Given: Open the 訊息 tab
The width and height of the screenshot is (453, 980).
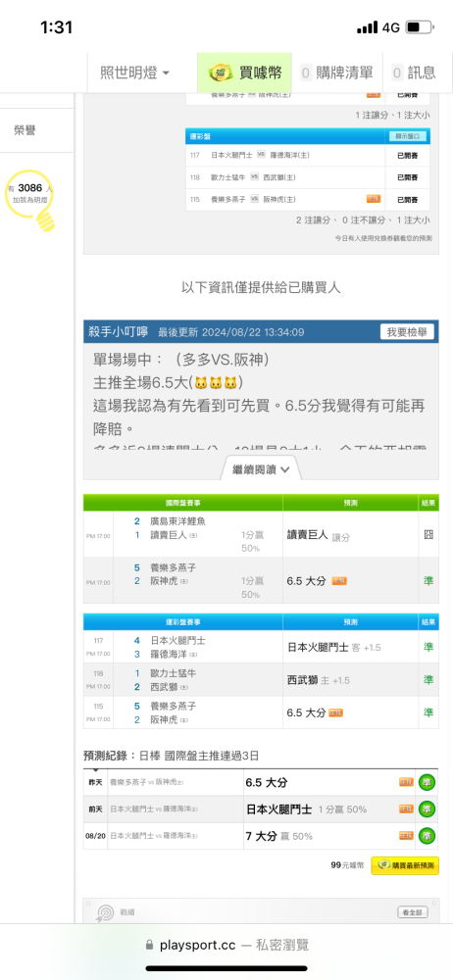Looking at the screenshot, I should (414, 73).
